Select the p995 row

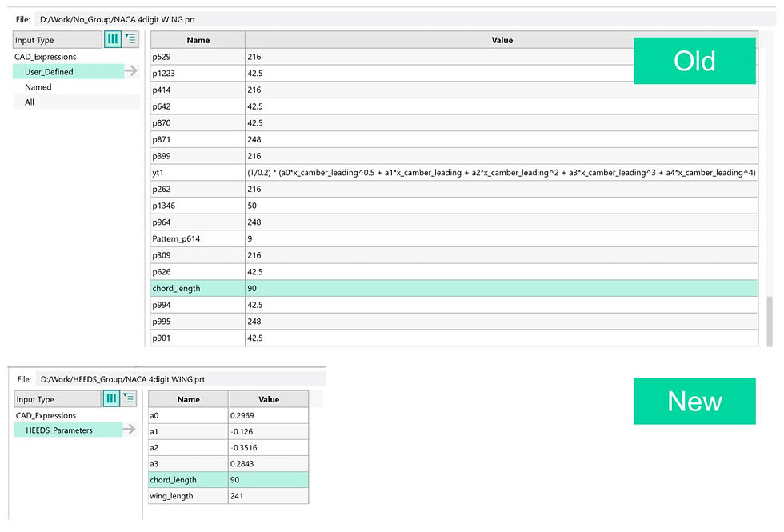click(454, 321)
